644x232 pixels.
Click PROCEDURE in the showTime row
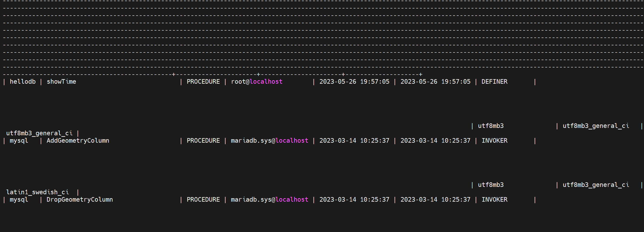pyautogui.click(x=203, y=82)
